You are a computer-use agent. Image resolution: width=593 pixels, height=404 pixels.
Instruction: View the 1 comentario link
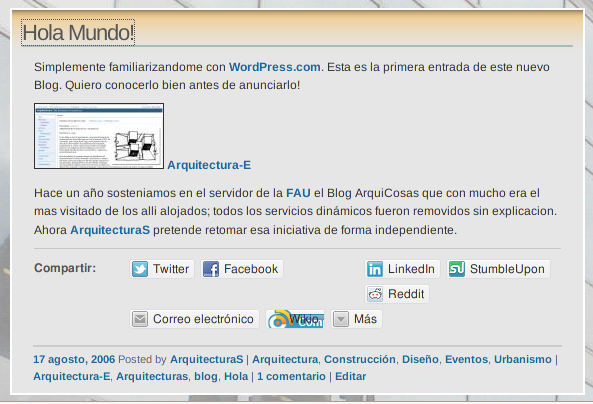click(291, 376)
